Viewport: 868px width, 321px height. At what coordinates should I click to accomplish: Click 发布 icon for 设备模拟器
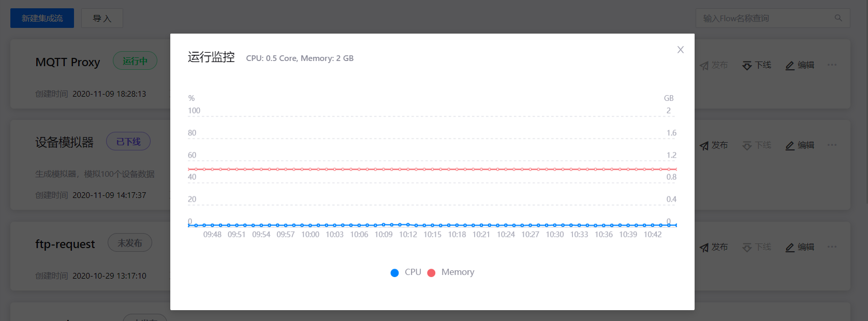(704, 146)
